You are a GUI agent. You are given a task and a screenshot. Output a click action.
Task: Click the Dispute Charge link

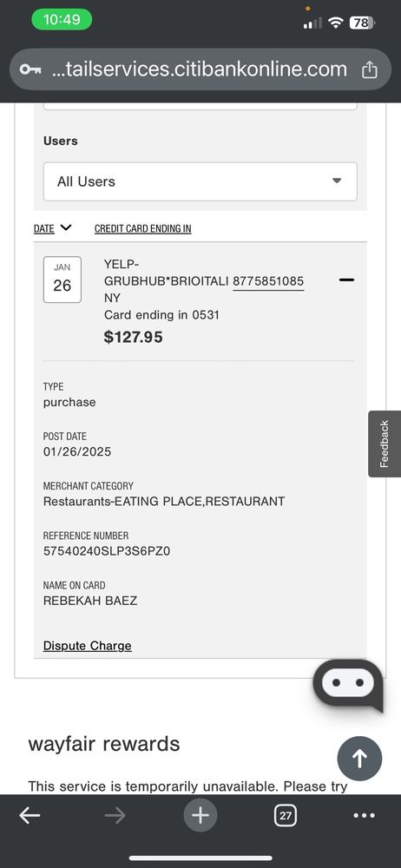click(x=88, y=646)
